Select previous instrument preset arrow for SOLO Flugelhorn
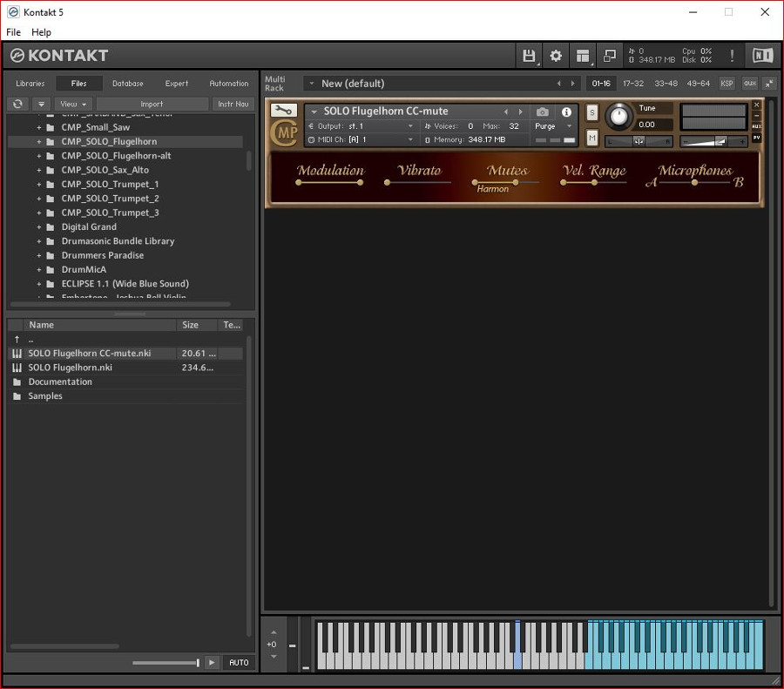The width and height of the screenshot is (784, 689). click(506, 112)
